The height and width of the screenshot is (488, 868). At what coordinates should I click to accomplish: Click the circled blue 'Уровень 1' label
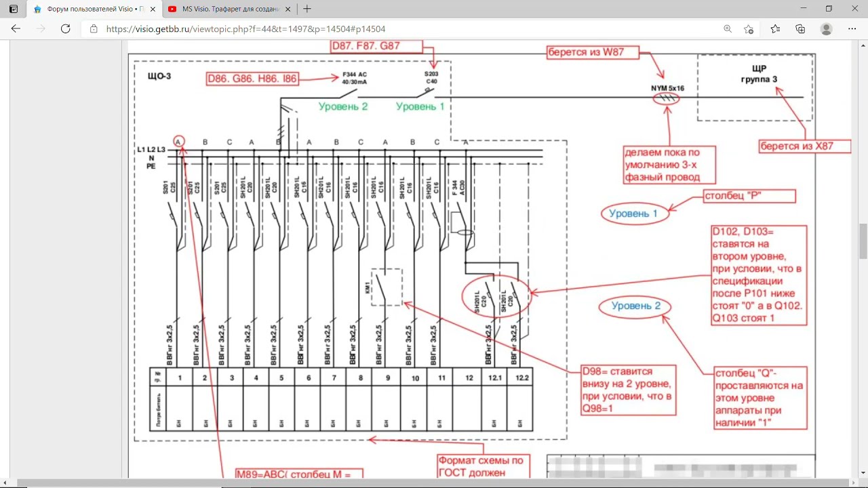pyautogui.click(x=634, y=213)
